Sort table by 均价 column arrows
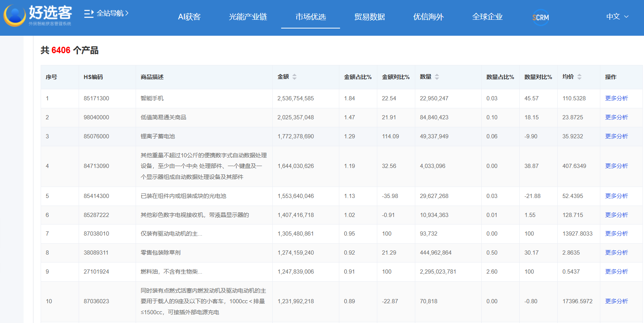 point(579,77)
